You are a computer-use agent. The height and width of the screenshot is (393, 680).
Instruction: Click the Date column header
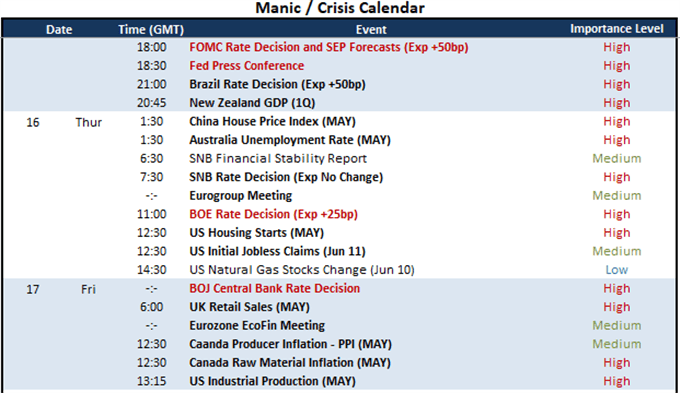59,29
